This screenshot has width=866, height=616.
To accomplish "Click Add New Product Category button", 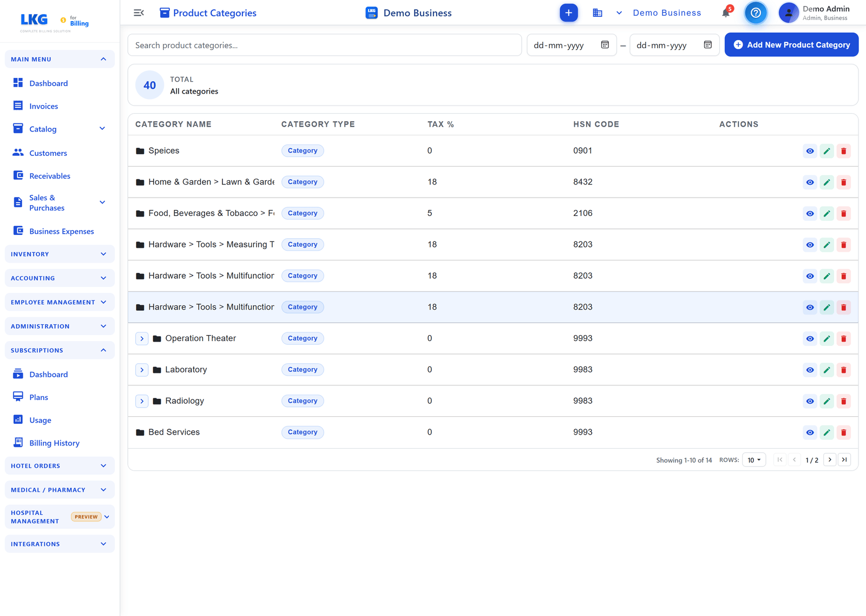I will click(x=791, y=44).
